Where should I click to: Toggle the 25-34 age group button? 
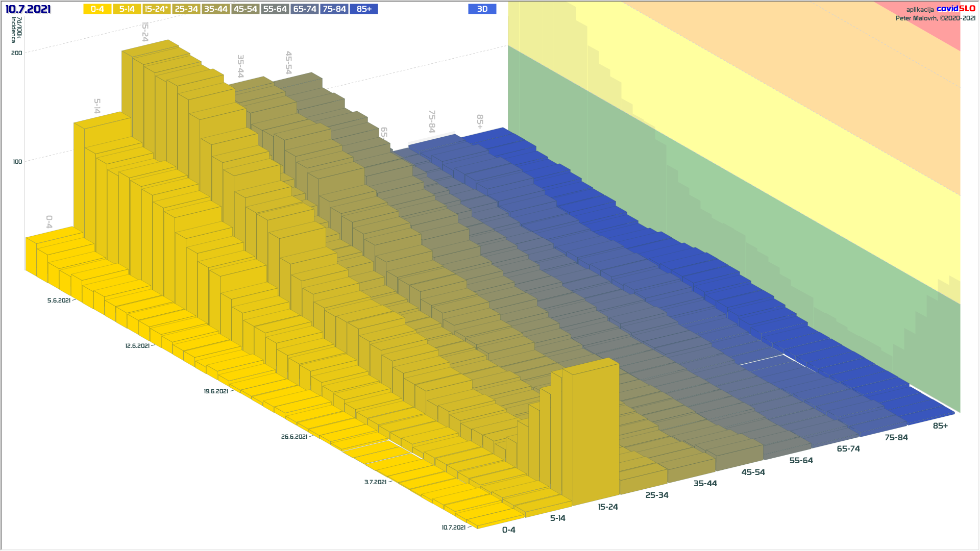pos(186,9)
